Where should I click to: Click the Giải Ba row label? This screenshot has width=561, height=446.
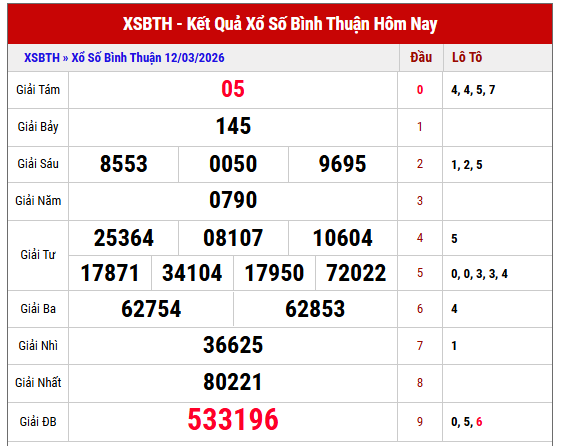[x=38, y=309]
